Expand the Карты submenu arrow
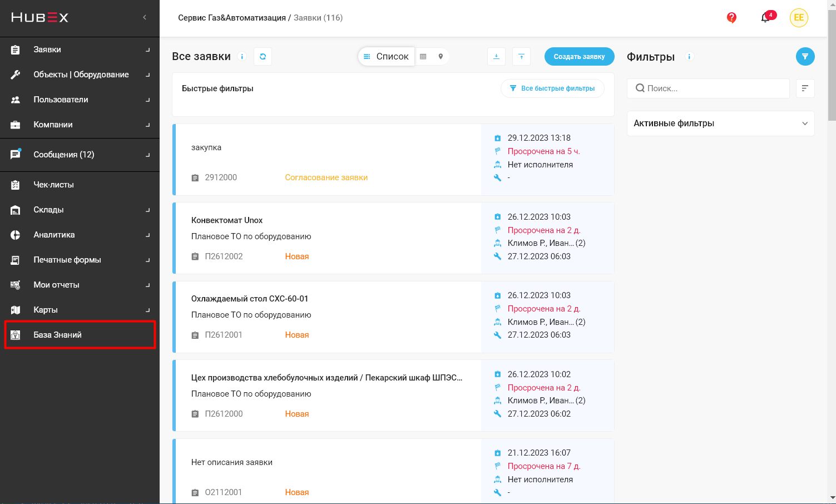This screenshot has height=504, width=836. (x=148, y=310)
